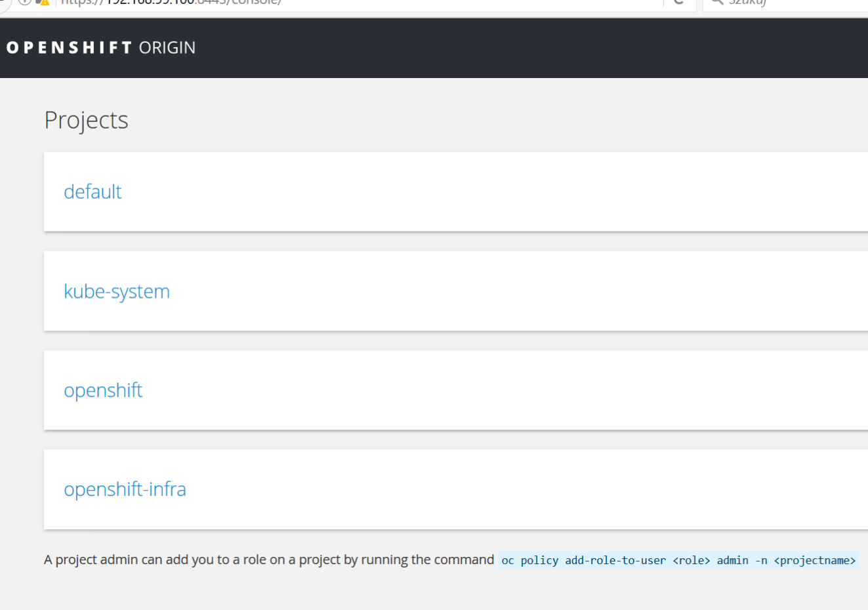Click the Projects page heading

[x=86, y=120]
